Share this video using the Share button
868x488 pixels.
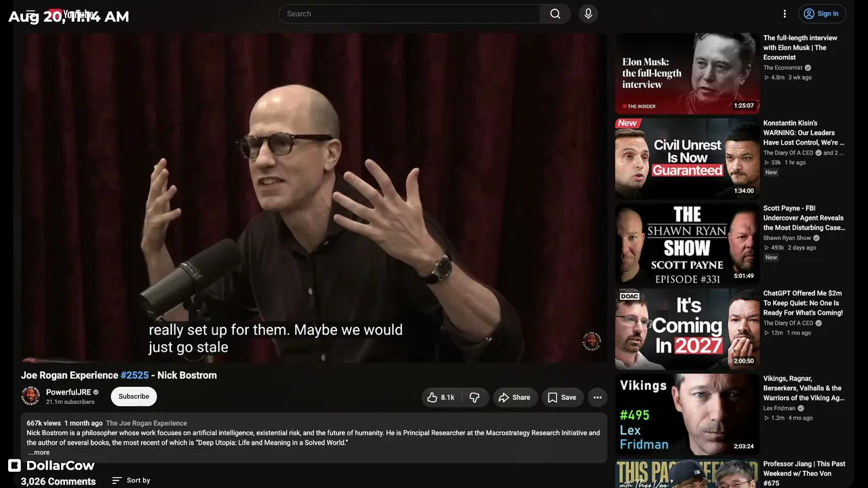[515, 398]
